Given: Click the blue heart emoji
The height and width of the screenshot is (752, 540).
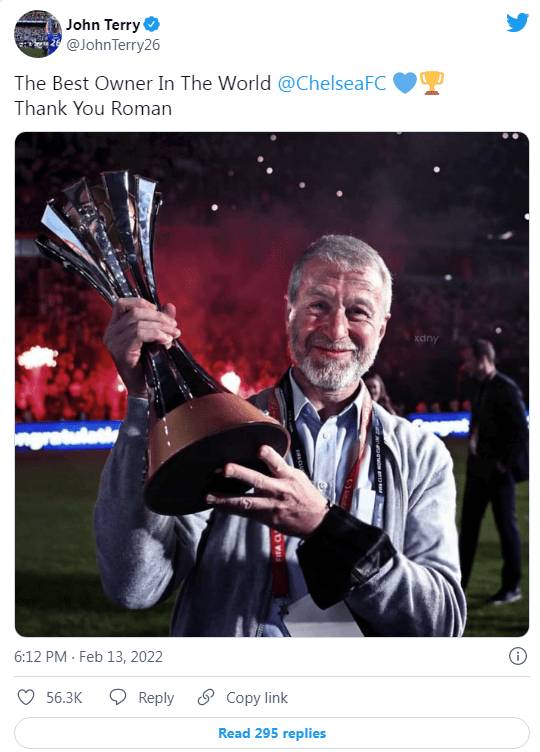Looking at the screenshot, I should 405,82.
